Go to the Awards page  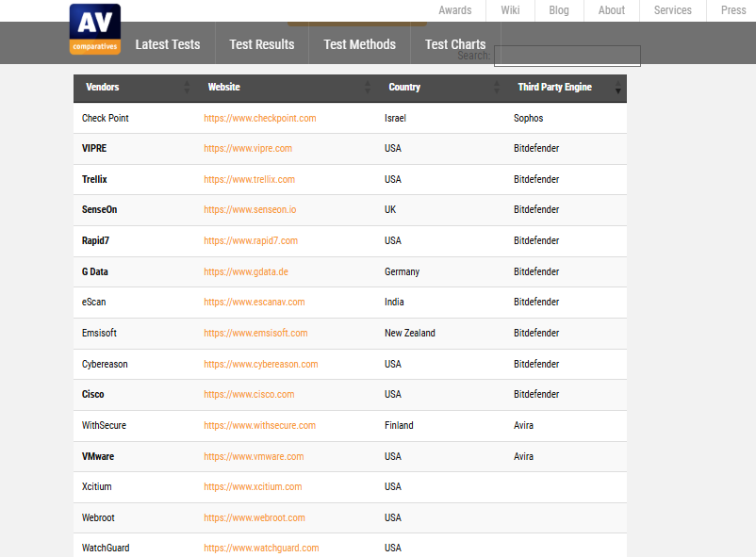tap(455, 10)
